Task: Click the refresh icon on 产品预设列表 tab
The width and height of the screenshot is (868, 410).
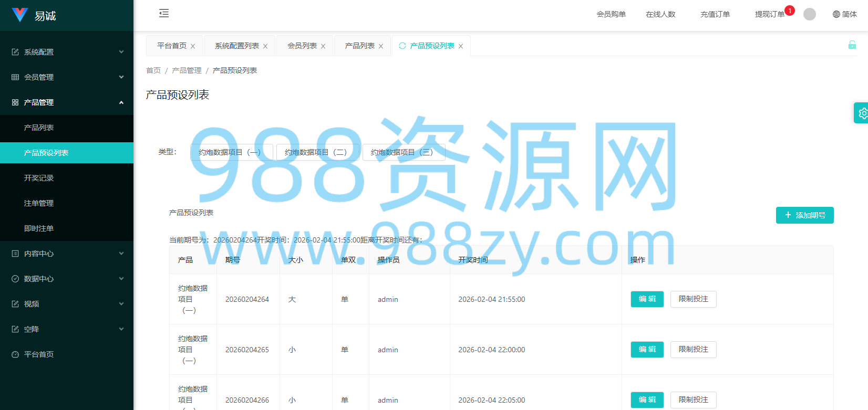Action: pyautogui.click(x=402, y=46)
